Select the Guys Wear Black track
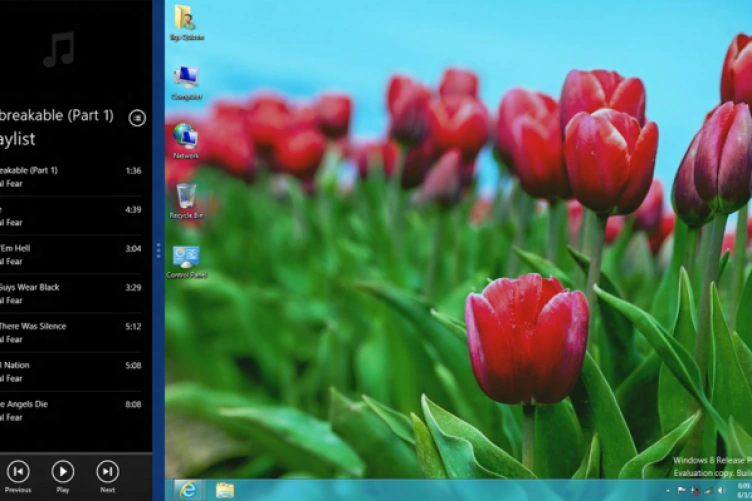This screenshot has width=752, height=501. click(71, 293)
